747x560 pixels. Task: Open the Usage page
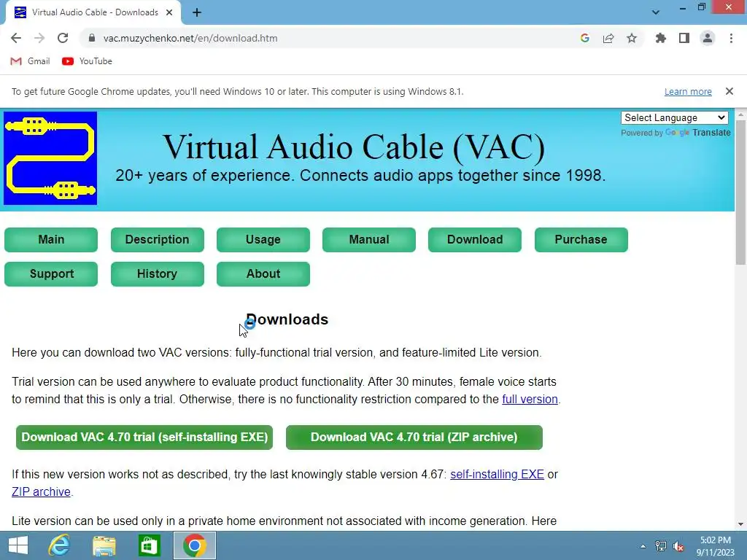pyautogui.click(x=263, y=239)
